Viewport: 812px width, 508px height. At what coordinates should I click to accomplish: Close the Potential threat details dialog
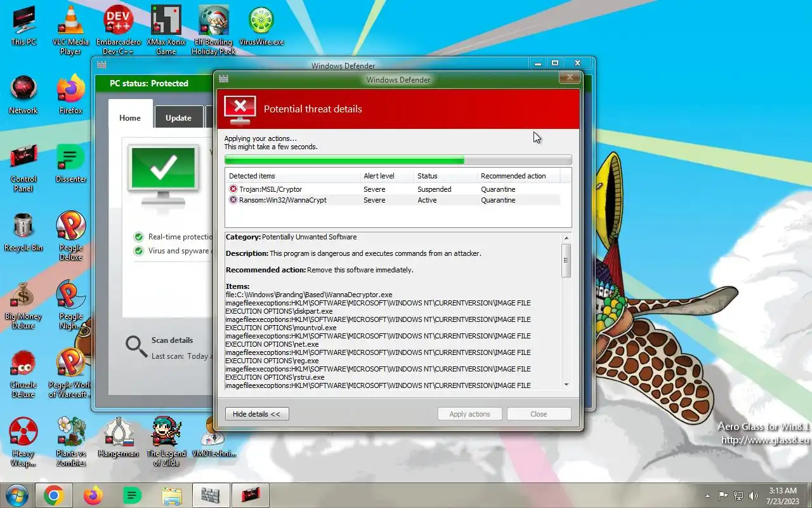coord(570,77)
